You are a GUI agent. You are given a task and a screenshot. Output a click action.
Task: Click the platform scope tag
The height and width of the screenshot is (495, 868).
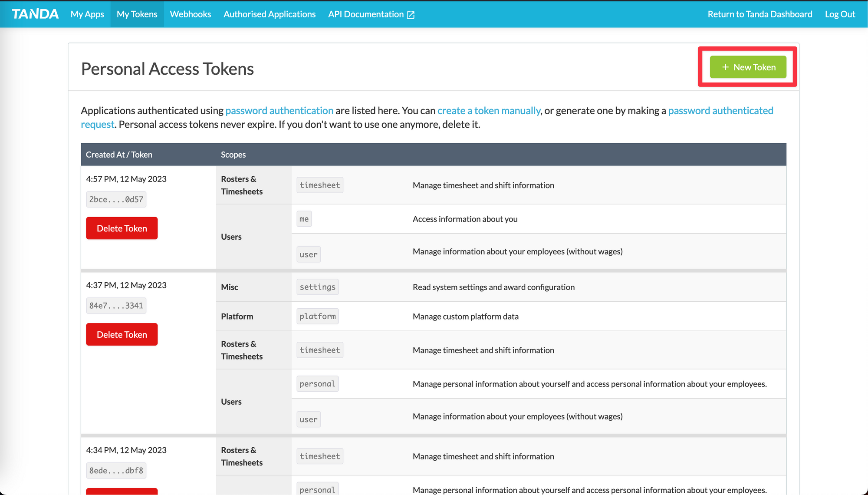coord(317,317)
